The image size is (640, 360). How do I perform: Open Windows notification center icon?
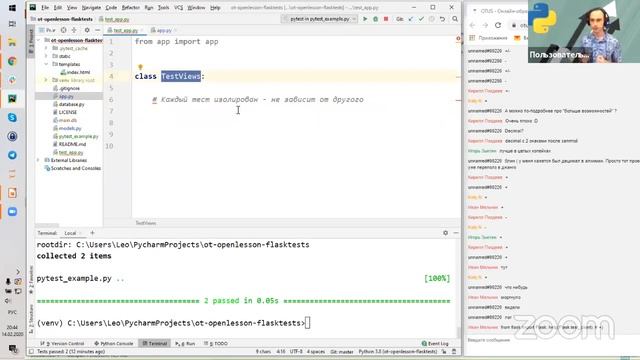(13, 349)
